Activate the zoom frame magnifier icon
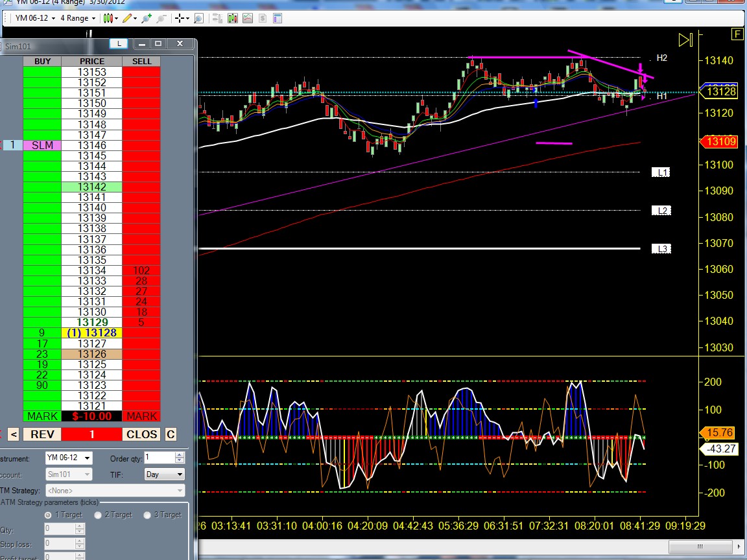Viewport: 747px width, 560px height. pyautogui.click(x=199, y=19)
